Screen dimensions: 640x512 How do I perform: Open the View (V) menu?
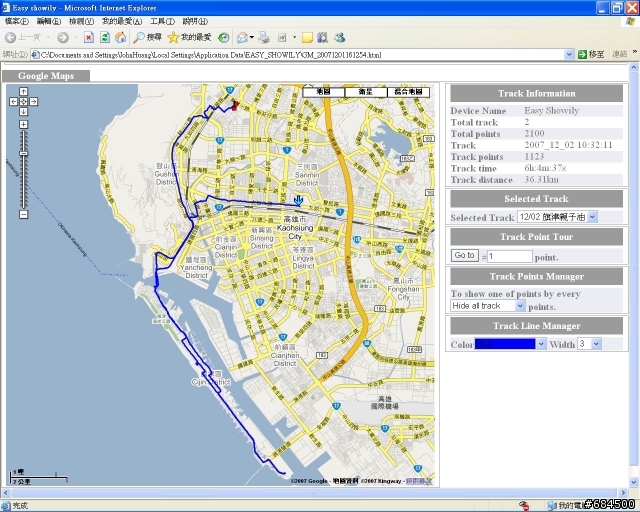coord(81,21)
